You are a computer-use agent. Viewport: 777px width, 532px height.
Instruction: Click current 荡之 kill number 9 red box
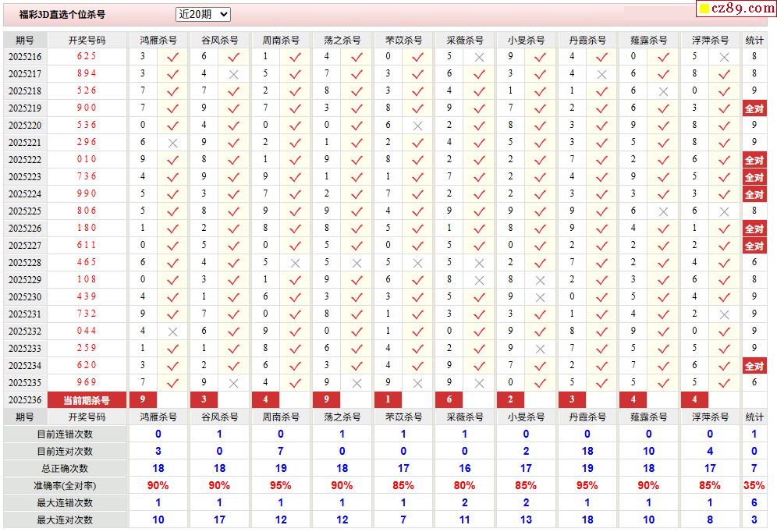coord(327,399)
